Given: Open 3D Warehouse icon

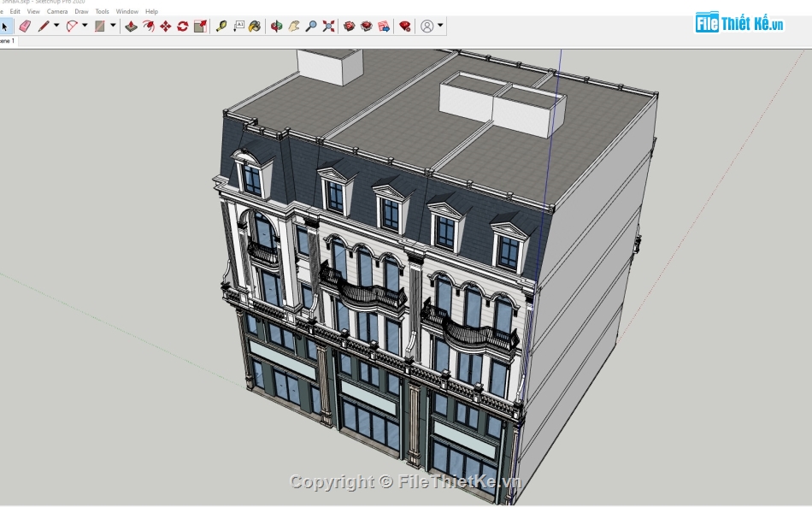Looking at the screenshot, I should (350, 26).
